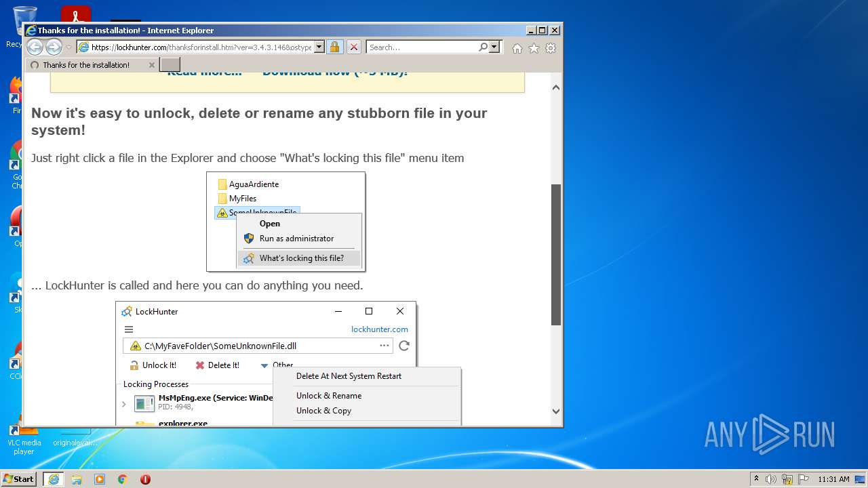This screenshot has width=868, height=488.
Task: Click the 11:31 AM system clock
Action: [833, 479]
